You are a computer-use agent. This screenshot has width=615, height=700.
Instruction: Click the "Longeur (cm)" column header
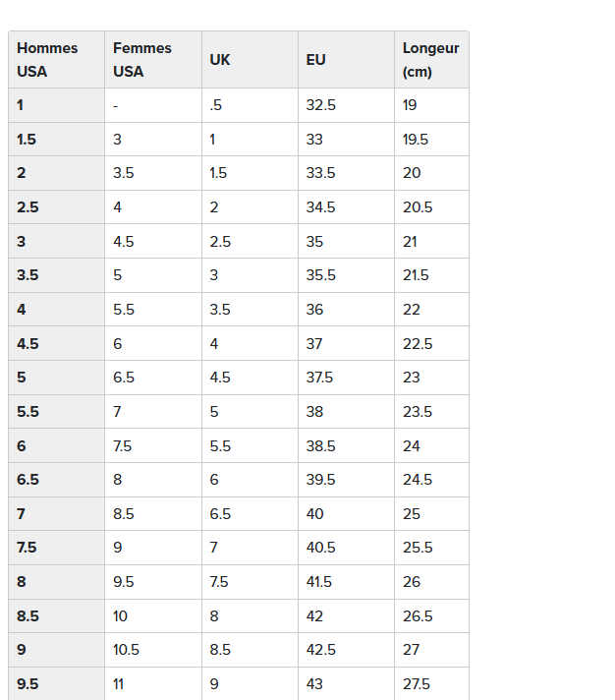pyautogui.click(x=430, y=60)
